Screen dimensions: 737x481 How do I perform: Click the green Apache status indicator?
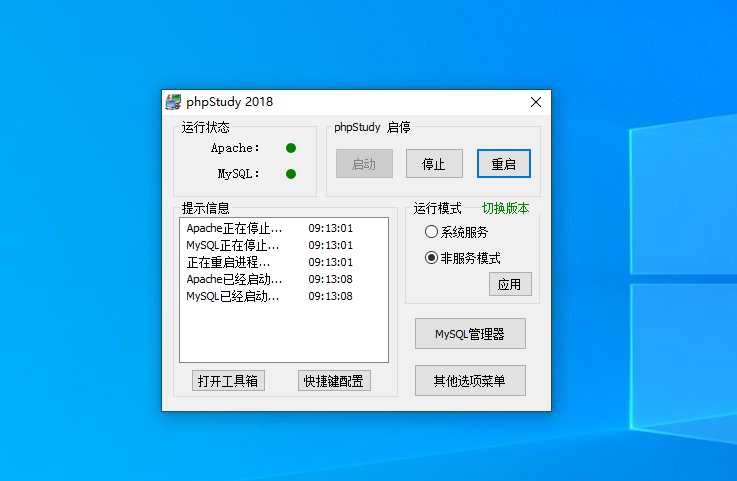coord(291,148)
